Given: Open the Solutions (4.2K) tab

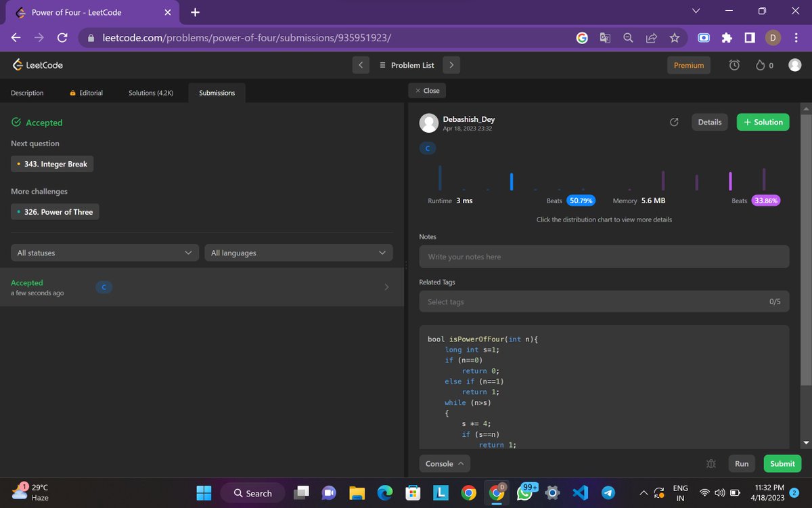Looking at the screenshot, I should (x=151, y=93).
